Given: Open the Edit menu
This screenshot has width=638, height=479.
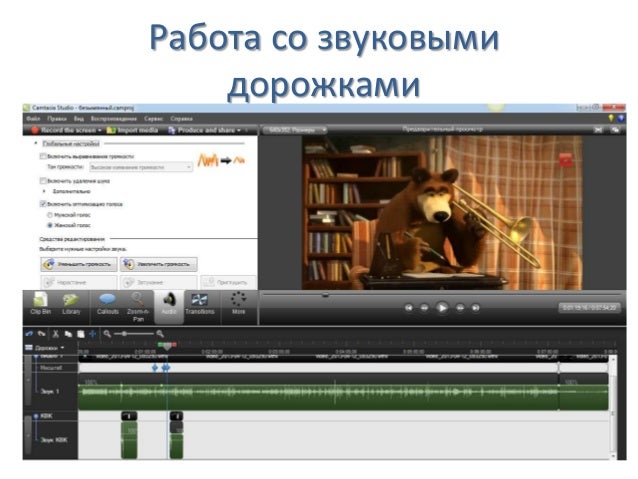Looking at the screenshot, I should 57,119.
